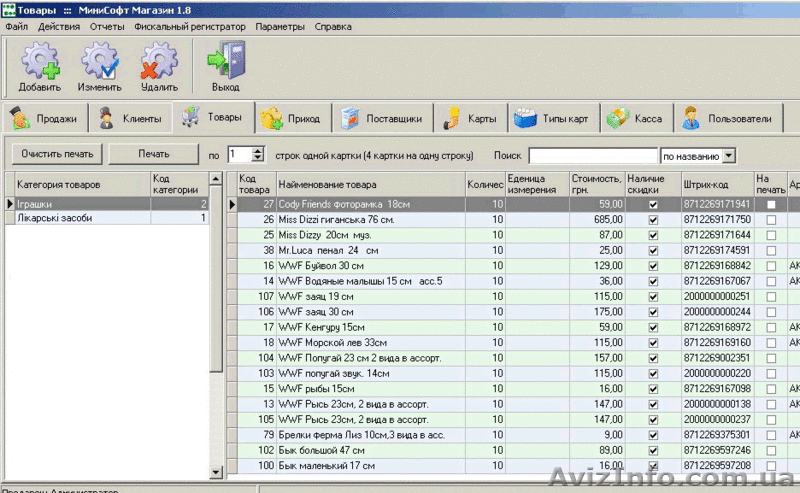Open the Продажи tab icon
The width and height of the screenshot is (800, 493).
[21, 118]
